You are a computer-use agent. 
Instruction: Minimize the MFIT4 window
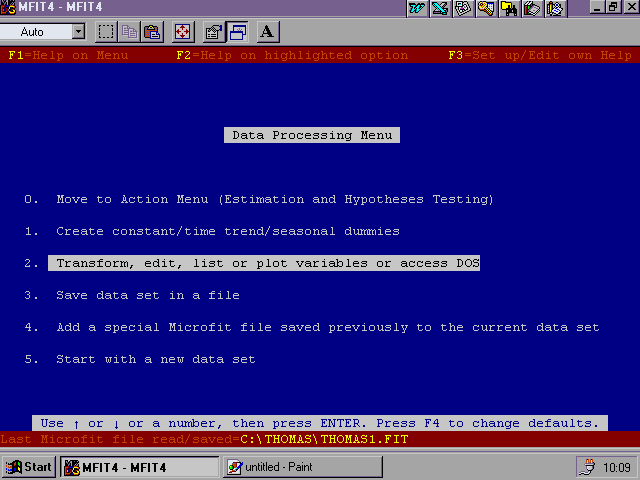[598, 7]
